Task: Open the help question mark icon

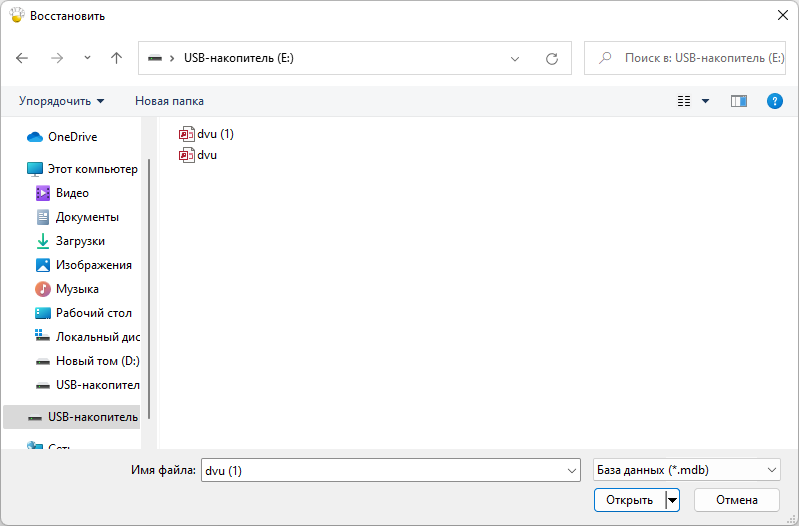Action: 773,101
